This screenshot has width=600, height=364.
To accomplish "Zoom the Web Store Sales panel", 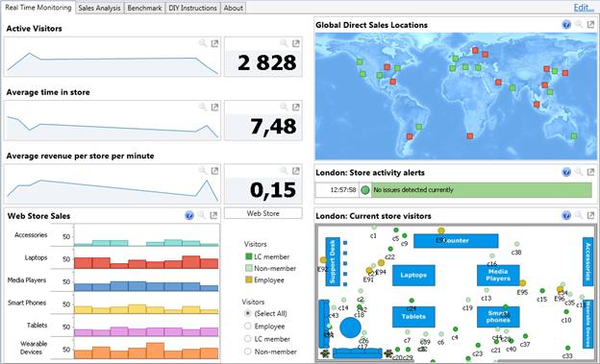I will (201, 215).
